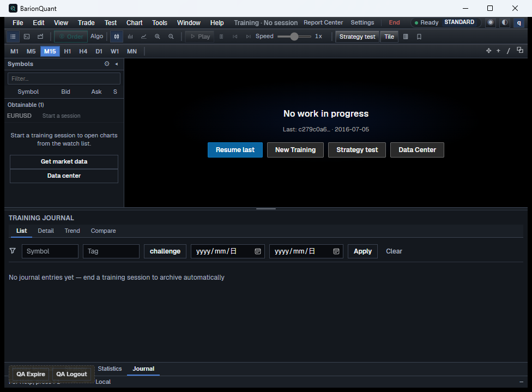The height and width of the screenshot is (392, 532).
Task: Click the red End session button
Action: tap(394, 23)
